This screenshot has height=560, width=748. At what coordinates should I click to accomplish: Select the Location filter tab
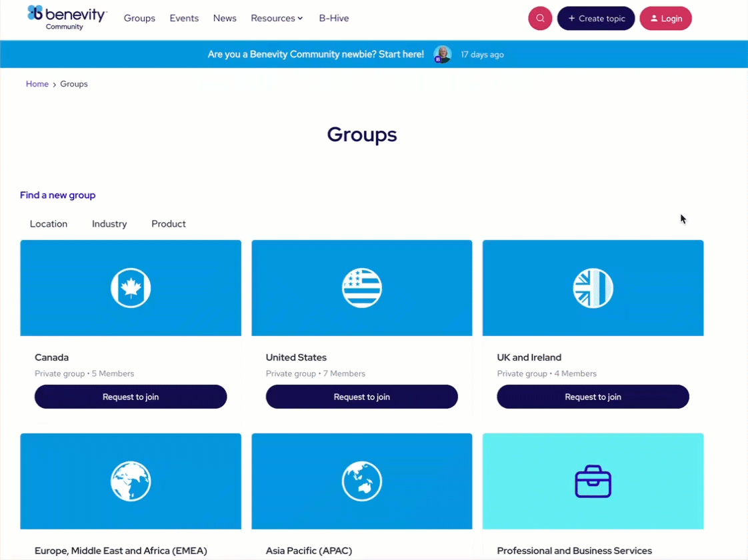(x=49, y=224)
